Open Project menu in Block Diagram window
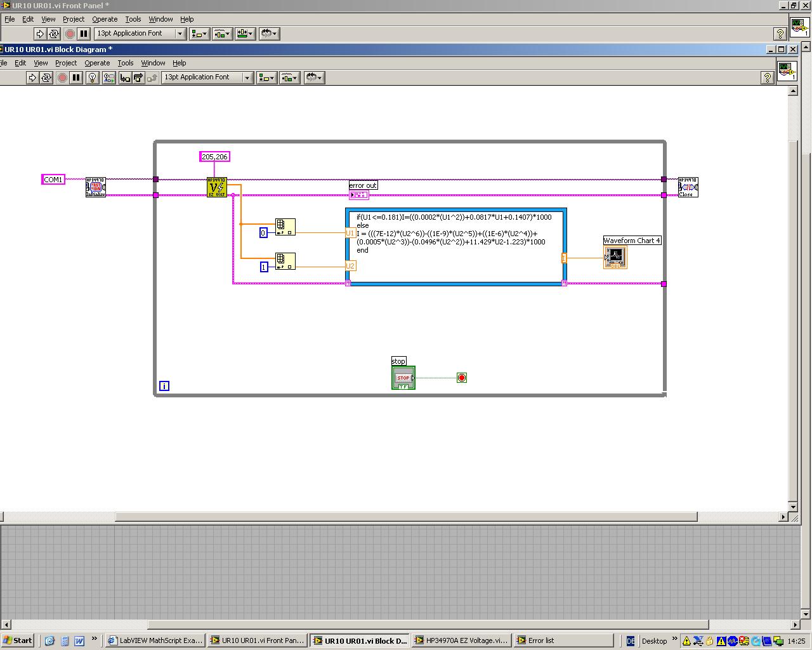Image resolution: width=812 pixels, height=650 pixels. point(66,63)
